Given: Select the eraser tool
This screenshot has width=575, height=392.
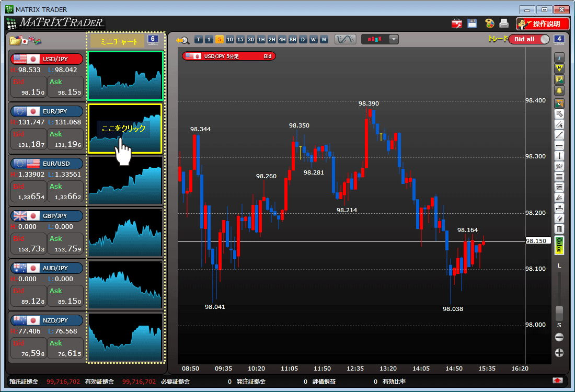Looking at the screenshot, I should [559, 218].
